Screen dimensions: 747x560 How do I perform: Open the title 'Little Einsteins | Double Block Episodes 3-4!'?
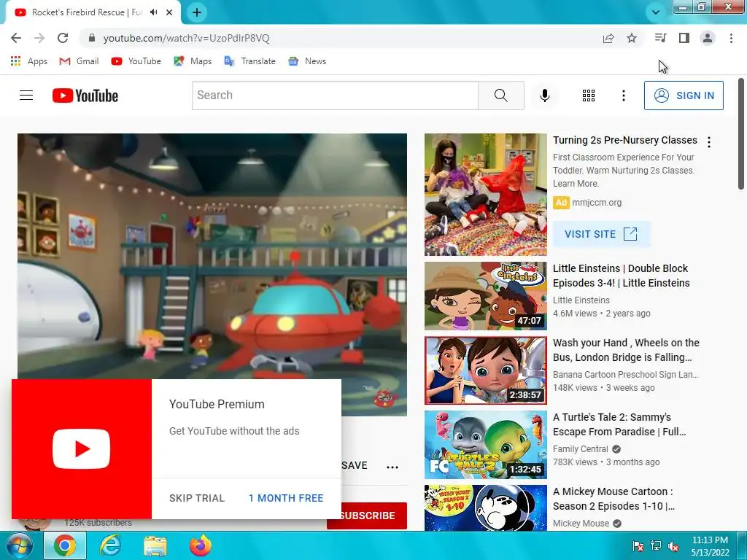coord(622,276)
